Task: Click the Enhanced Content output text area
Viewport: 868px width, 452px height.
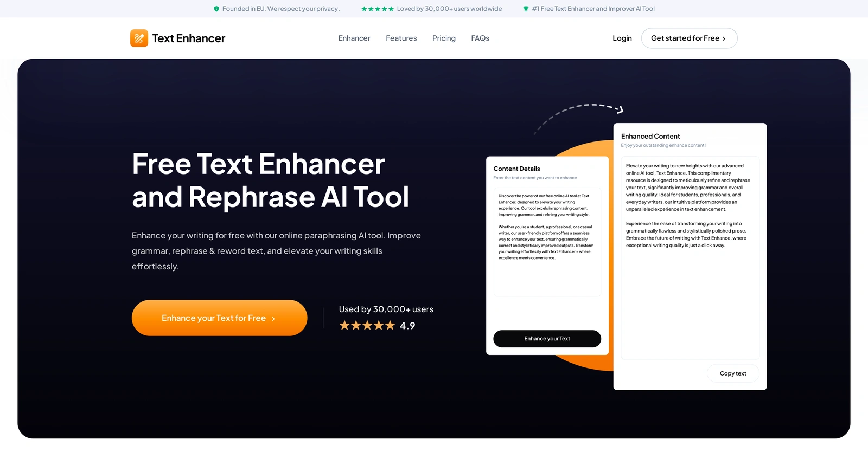Action: (690, 257)
